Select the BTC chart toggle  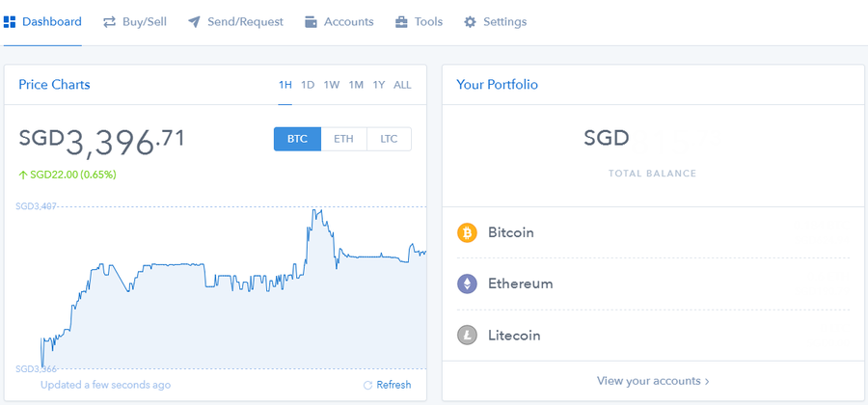pos(297,139)
